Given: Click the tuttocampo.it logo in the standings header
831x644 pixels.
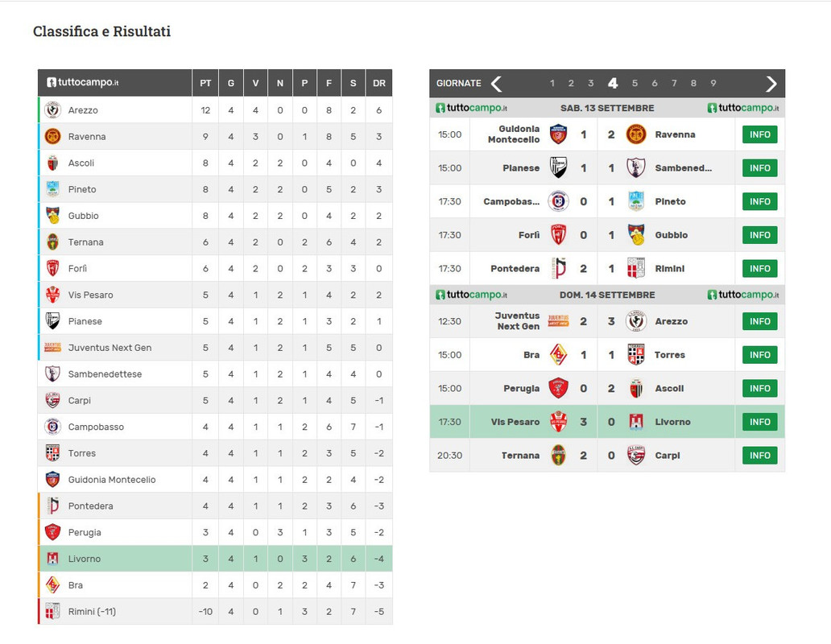Looking at the screenshot, I should 83,83.
